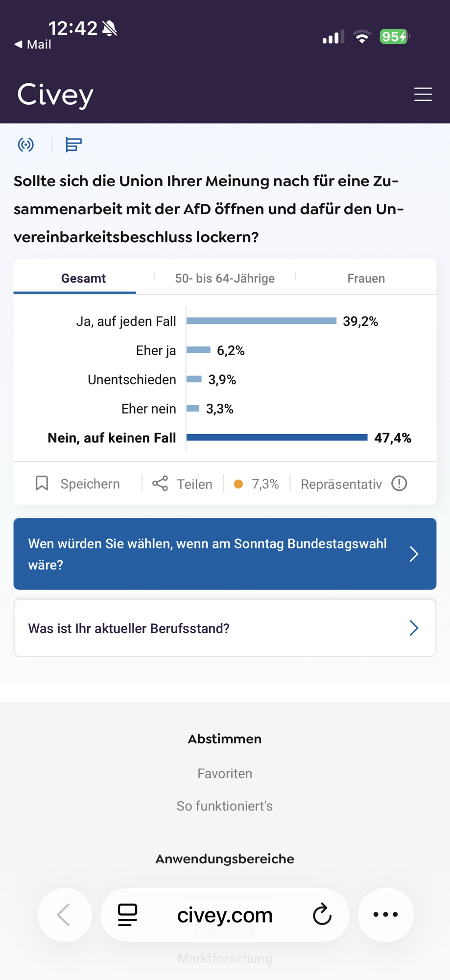
Task: Open the hamburger menu
Action: (423, 94)
